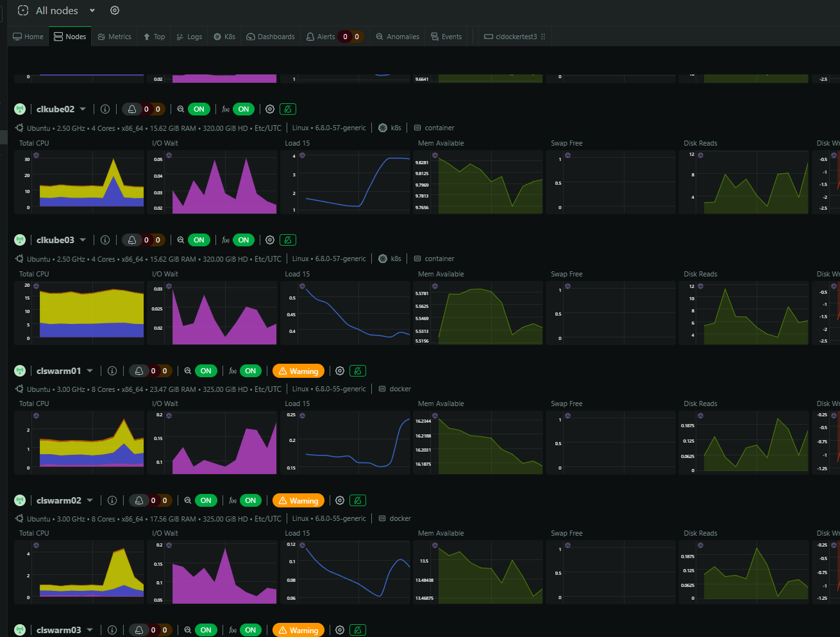Viewport: 840px width, 637px height.
Task: Open the Anomalies tab
Action: tap(398, 37)
